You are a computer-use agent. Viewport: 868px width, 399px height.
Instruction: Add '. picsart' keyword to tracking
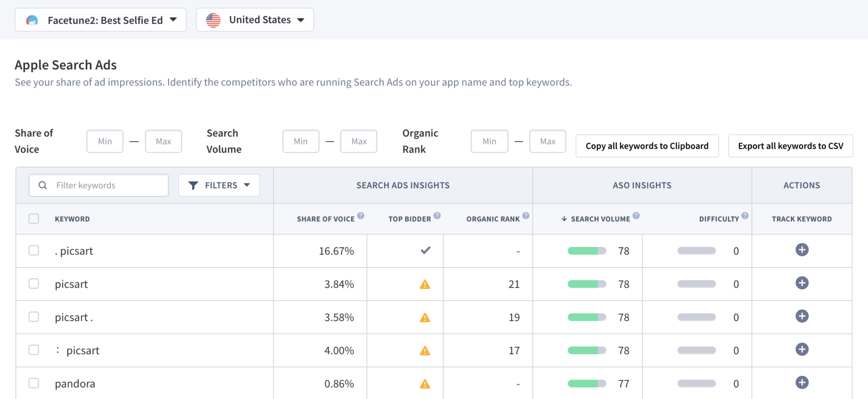[802, 250]
